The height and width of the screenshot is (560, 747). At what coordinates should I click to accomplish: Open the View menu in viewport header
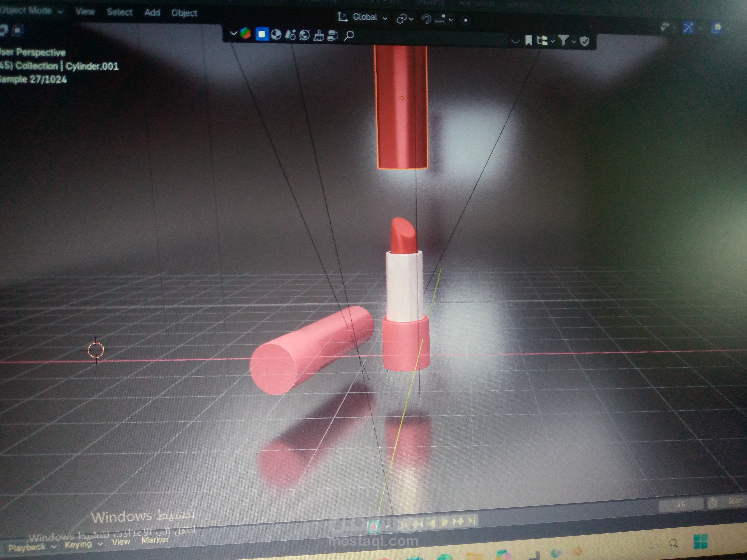pyautogui.click(x=85, y=12)
